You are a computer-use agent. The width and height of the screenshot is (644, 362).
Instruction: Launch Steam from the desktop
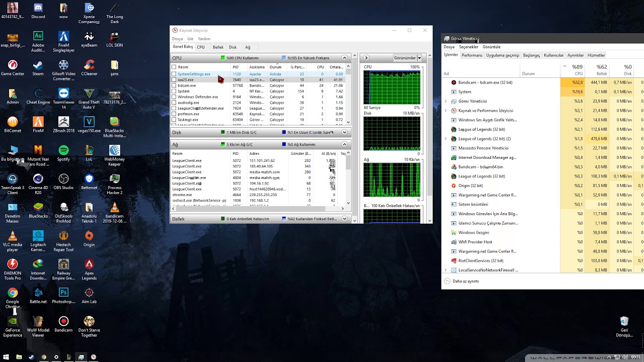[x=38, y=68]
